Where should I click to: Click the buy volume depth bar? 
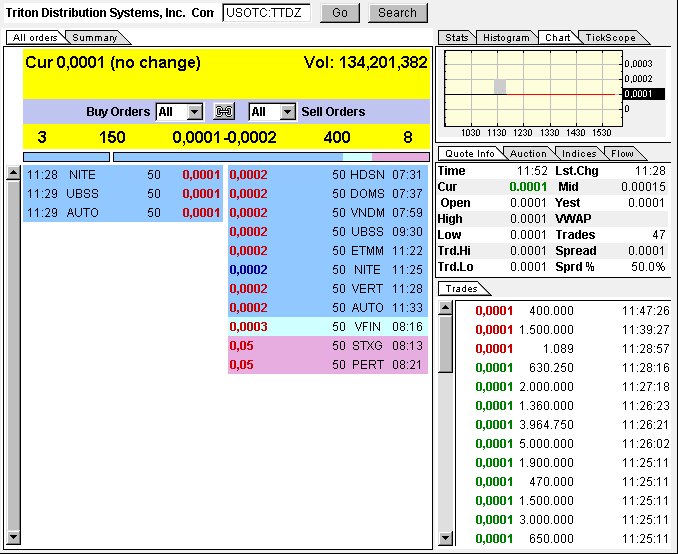(66, 156)
